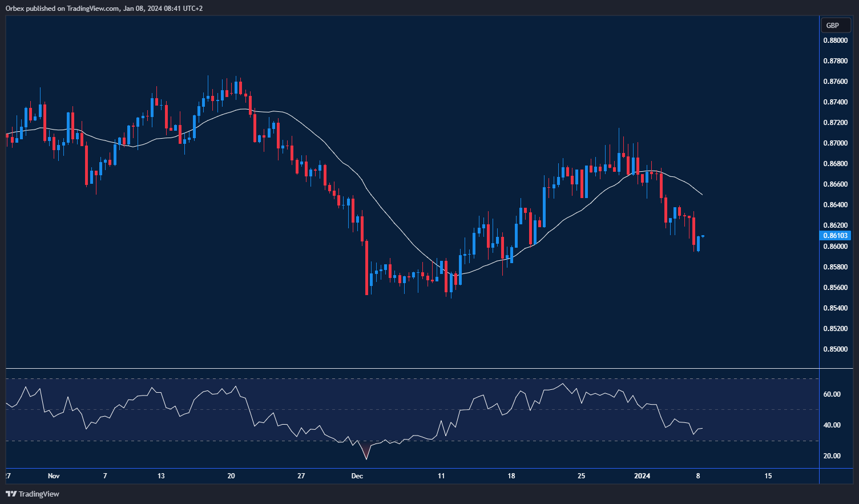Click the highlighted 0.86103 price tag
The width and height of the screenshot is (859, 504).
tap(836, 235)
